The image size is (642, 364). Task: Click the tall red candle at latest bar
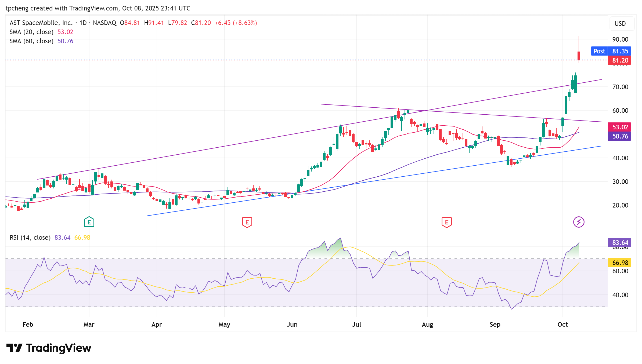coord(579,56)
